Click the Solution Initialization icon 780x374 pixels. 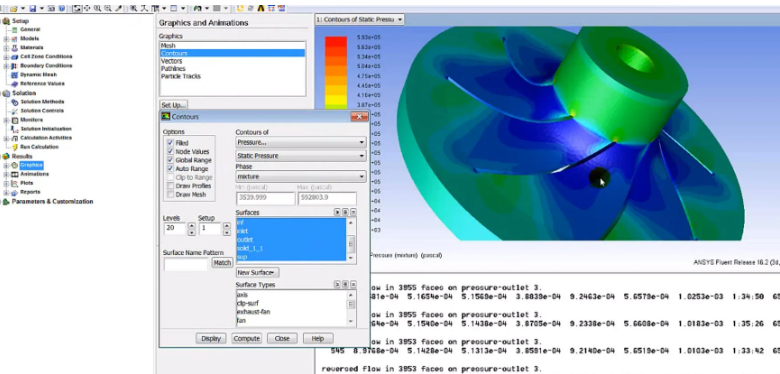[x=14, y=129]
